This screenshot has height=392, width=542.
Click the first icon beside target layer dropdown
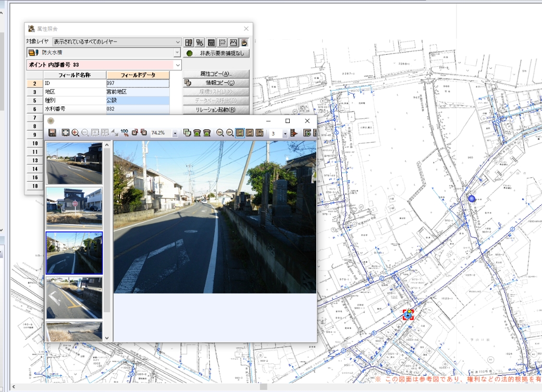[x=189, y=42]
